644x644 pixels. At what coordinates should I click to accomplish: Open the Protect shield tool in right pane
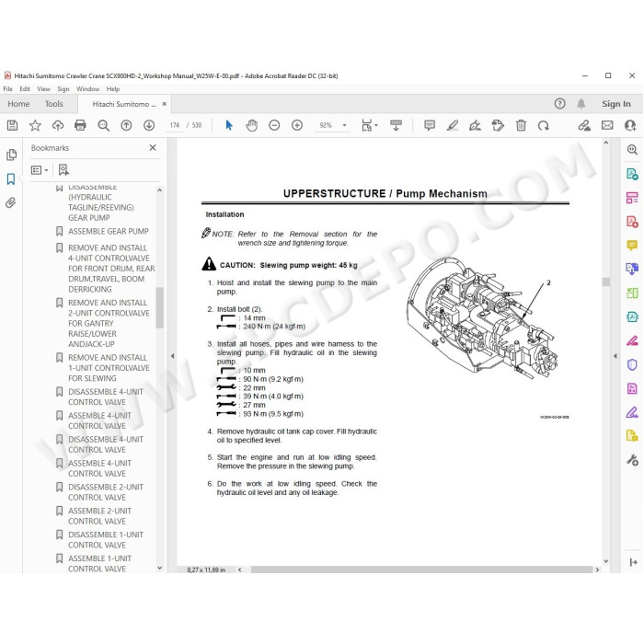click(632, 364)
